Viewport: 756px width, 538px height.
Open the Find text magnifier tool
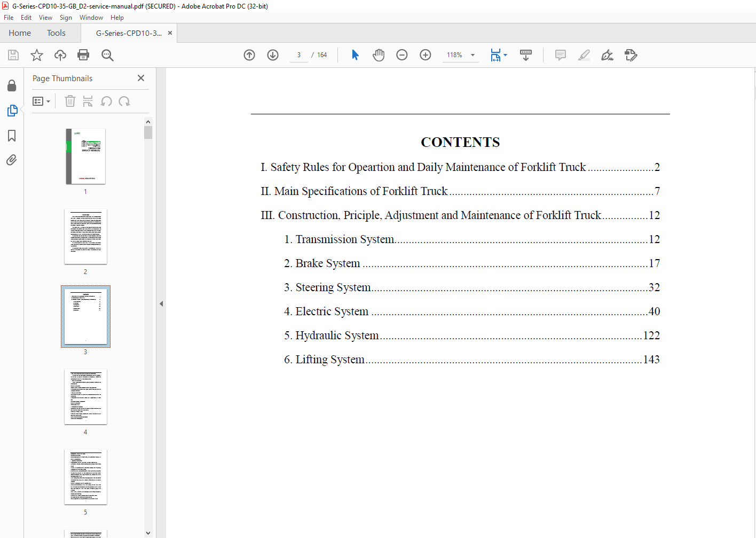pos(107,55)
